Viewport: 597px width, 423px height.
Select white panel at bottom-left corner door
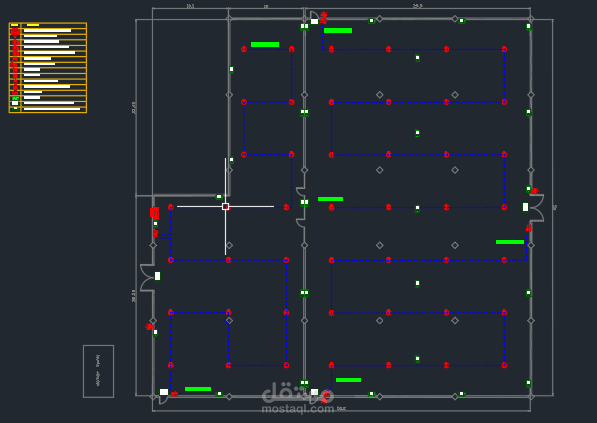pyautogui.click(x=164, y=392)
